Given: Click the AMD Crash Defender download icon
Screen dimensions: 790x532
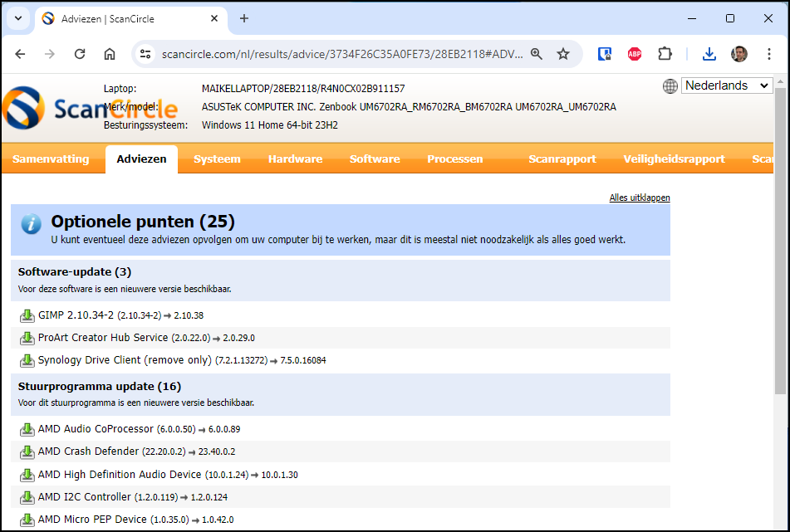Looking at the screenshot, I should (27, 452).
